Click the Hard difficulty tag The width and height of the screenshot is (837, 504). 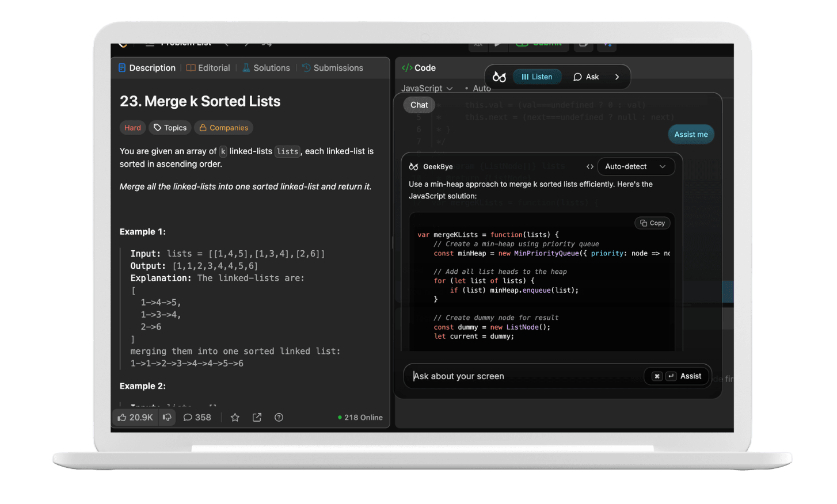point(132,128)
